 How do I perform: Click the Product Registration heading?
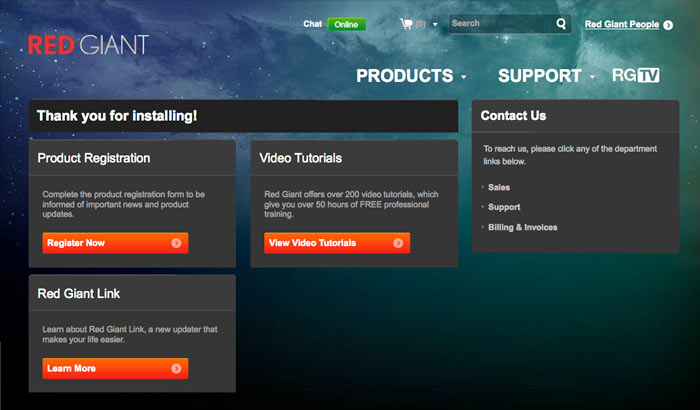94,158
